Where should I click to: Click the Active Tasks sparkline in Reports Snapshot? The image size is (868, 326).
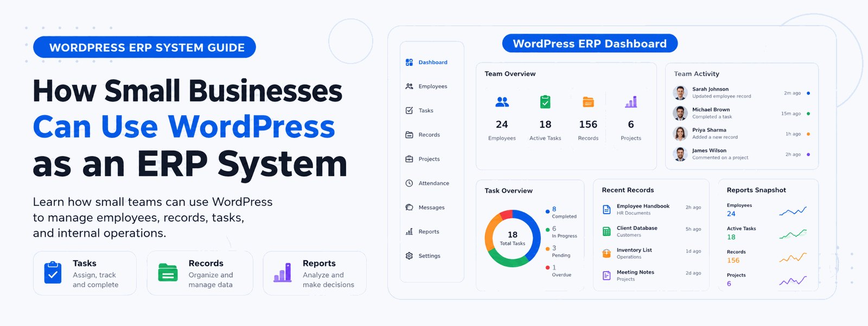(x=793, y=234)
